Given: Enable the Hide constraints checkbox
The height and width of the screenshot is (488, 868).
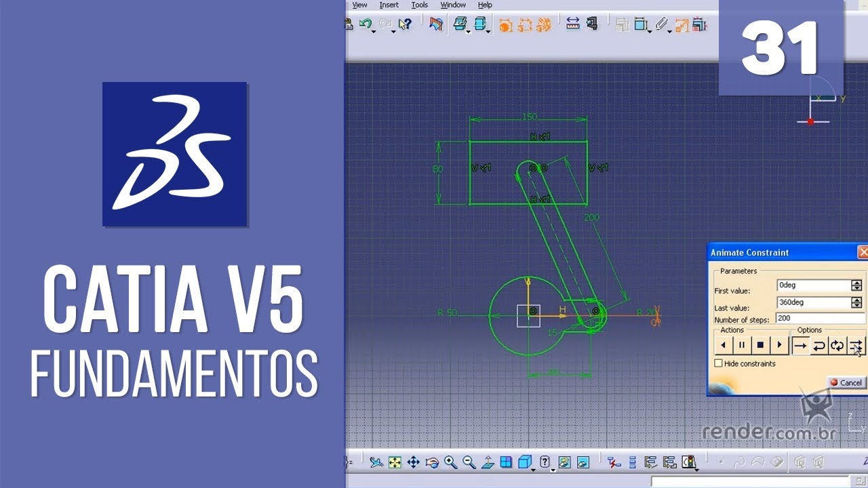Looking at the screenshot, I should [719, 364].
